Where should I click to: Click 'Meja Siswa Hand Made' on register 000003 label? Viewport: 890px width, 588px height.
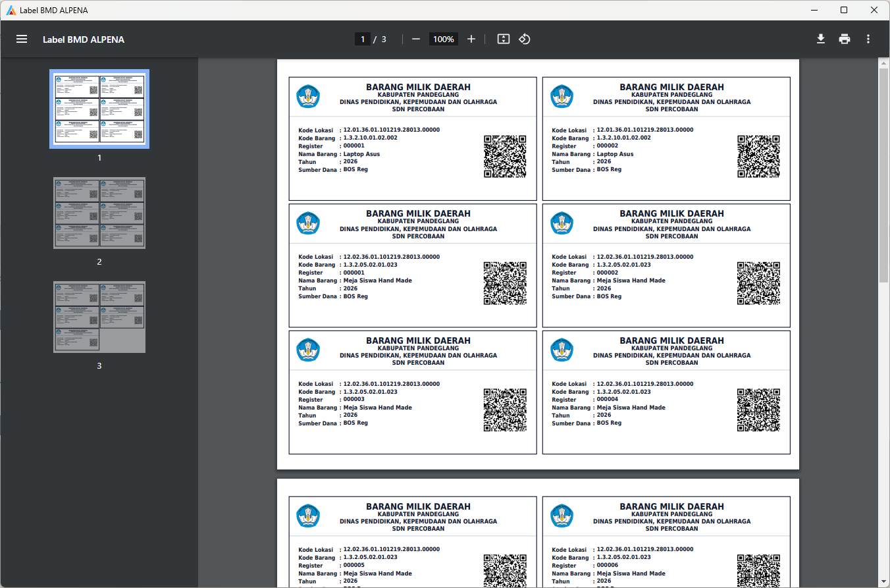click(377, 408)
